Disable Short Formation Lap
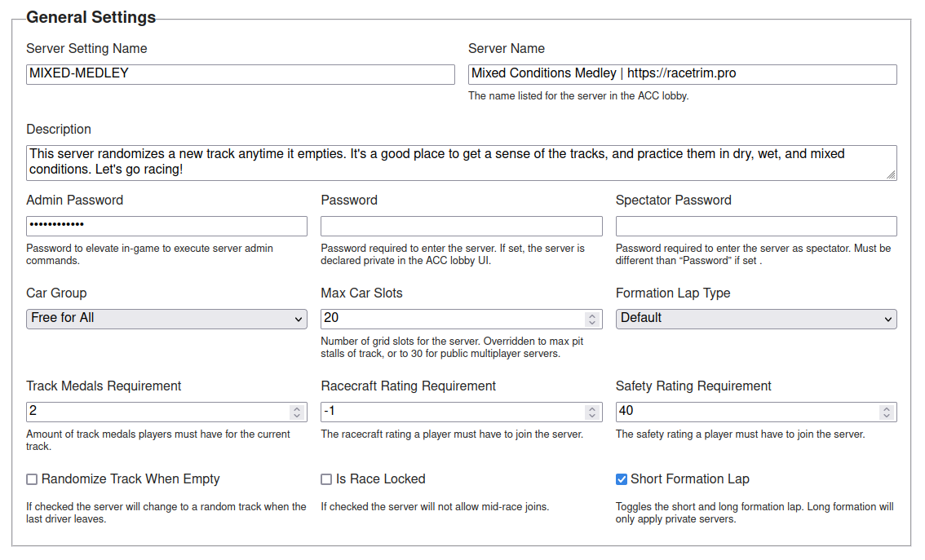 pos(621,479)
